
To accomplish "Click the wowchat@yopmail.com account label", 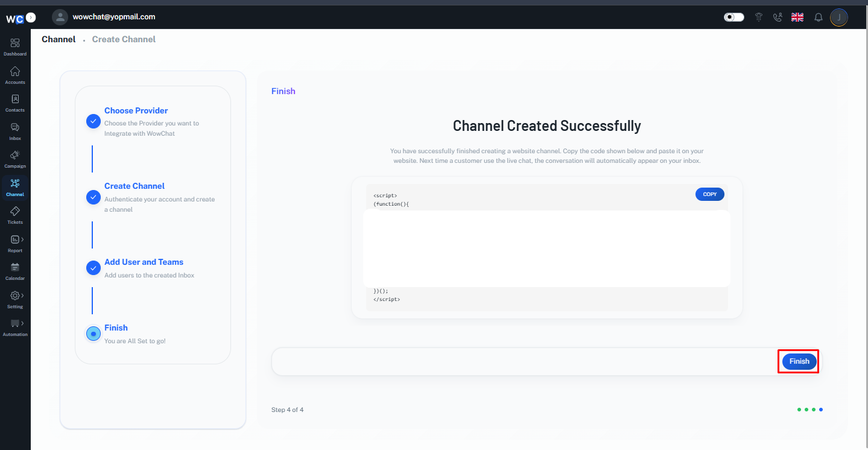I will 114,17.
